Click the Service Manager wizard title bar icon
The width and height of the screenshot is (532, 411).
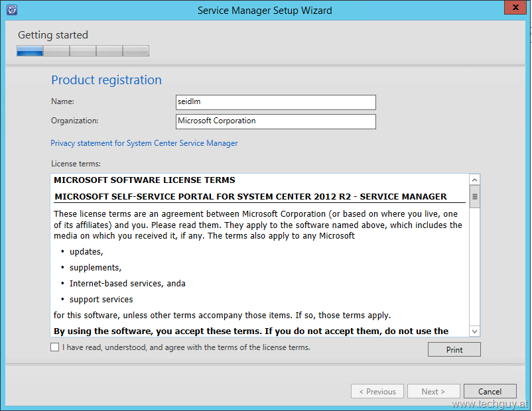pyautogui.click(x=12, y=10)
